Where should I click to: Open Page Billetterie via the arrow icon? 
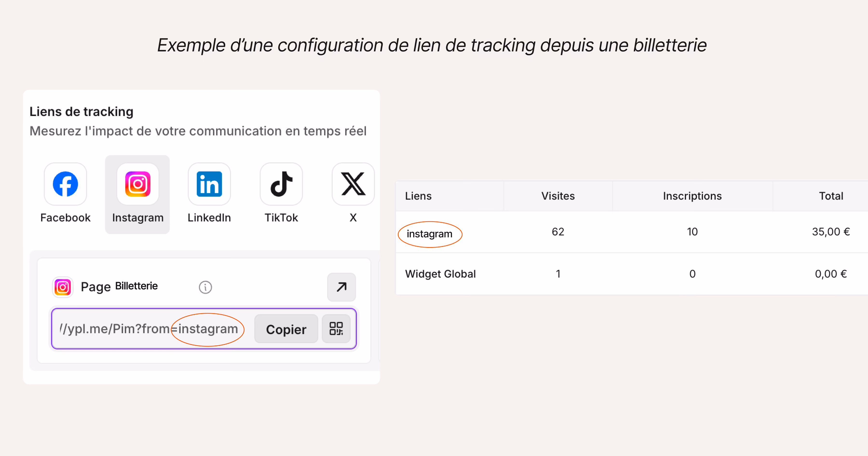point(341,287)
